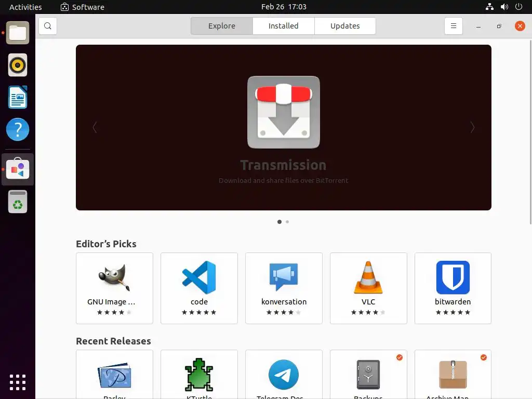Click the bitwarden star rating
Viewport: 532px width, 399px height.
[x=453, y=312]
